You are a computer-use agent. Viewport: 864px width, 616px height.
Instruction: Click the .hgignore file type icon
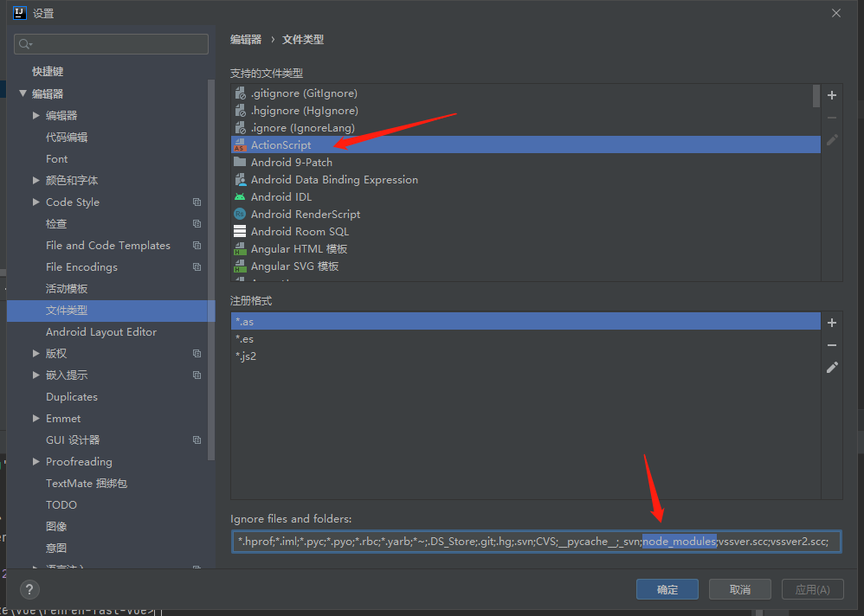pyautogui.click(x=240, y=111)
